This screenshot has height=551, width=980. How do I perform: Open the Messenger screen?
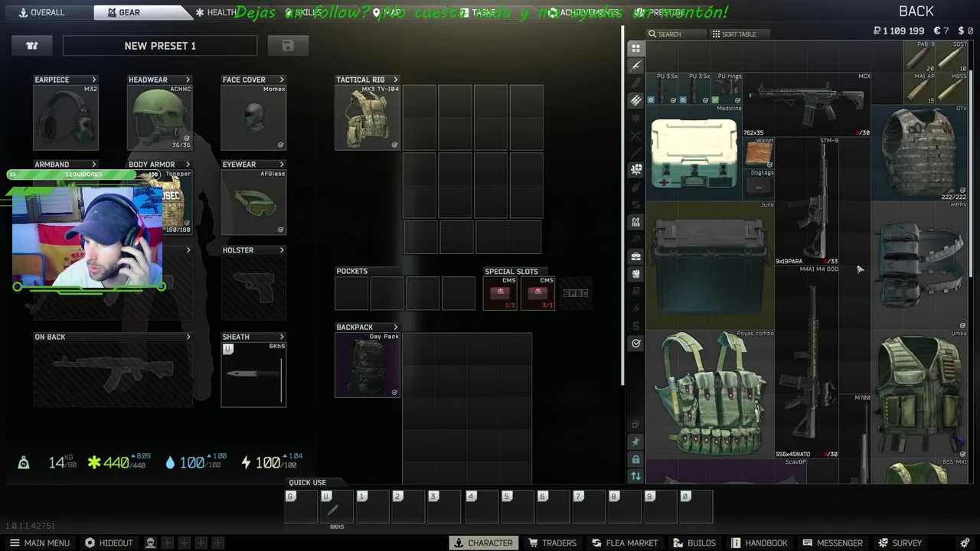coord(832,543)
